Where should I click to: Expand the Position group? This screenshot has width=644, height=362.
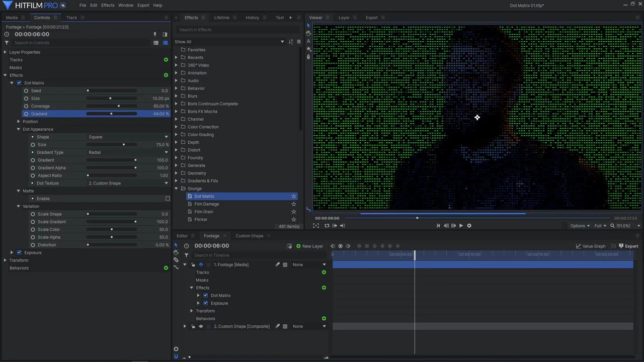point(19,122)
